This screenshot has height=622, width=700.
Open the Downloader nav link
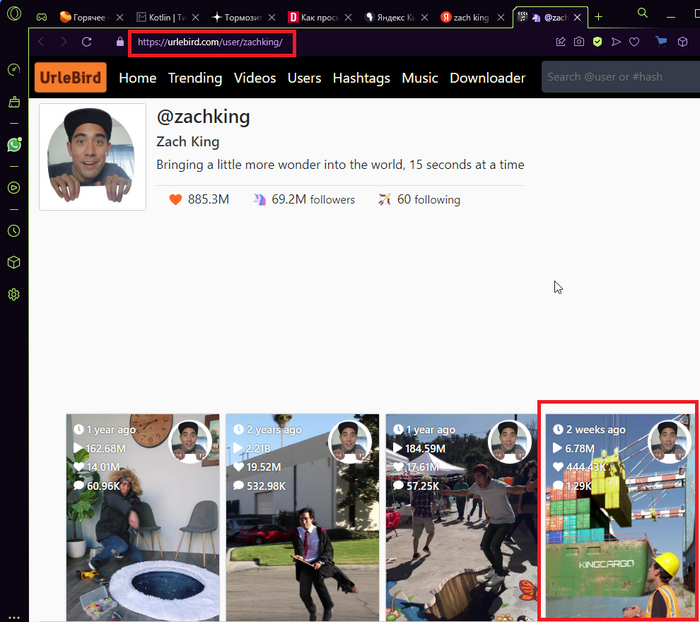pyautogui.click(x=488, y=78)
